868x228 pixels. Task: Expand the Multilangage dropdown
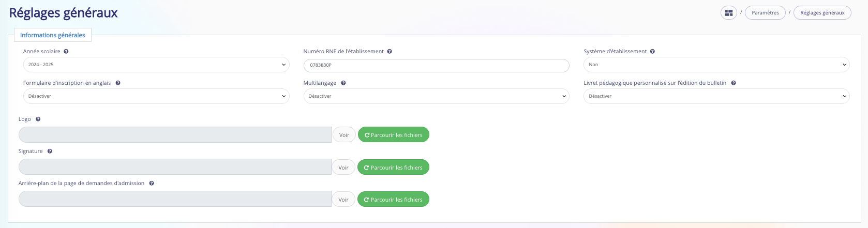436,96
